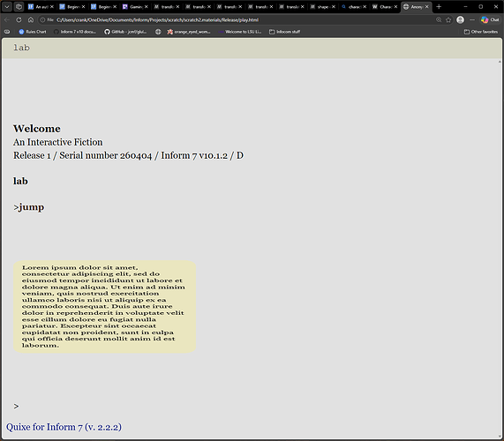Open the zoom magnifier icon in address bar

tap(439, 20)
